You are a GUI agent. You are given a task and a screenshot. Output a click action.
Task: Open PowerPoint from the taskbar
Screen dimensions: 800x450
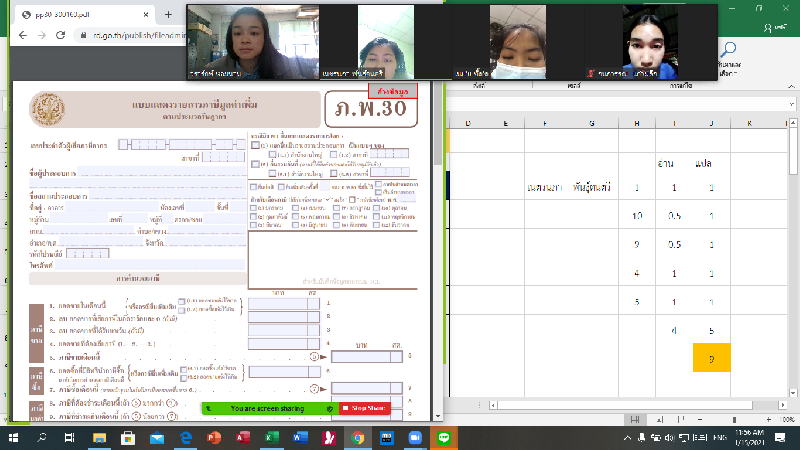(213, 438)
